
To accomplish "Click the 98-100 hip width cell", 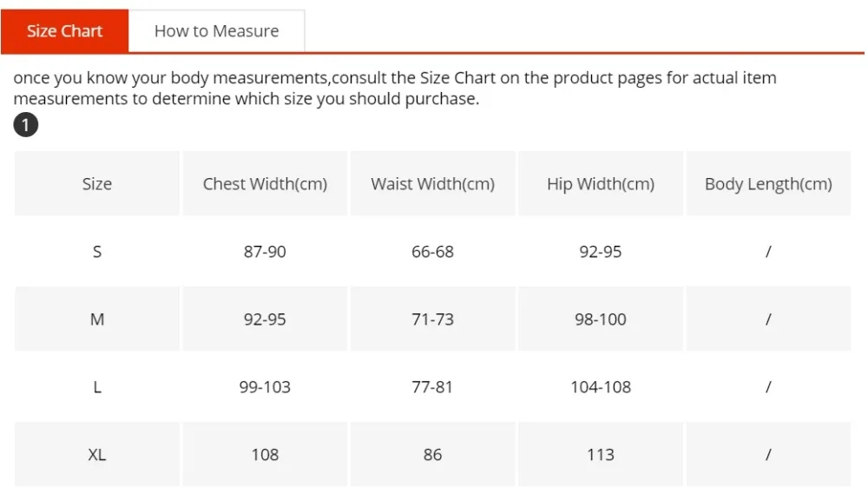I will tap(601, 319).
